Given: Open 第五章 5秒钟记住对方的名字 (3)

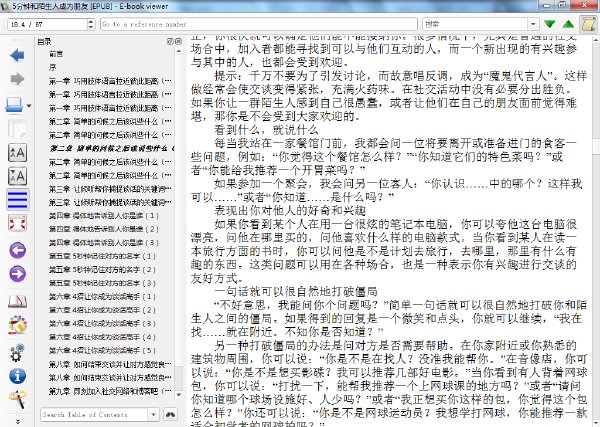Looking at the screenshot, I should [x=102, y=283].
